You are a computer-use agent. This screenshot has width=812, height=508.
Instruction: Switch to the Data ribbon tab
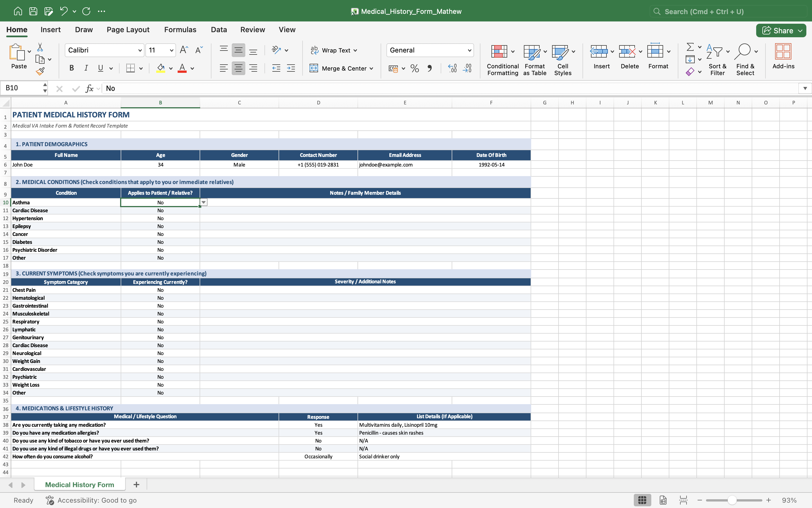[219, 30]
